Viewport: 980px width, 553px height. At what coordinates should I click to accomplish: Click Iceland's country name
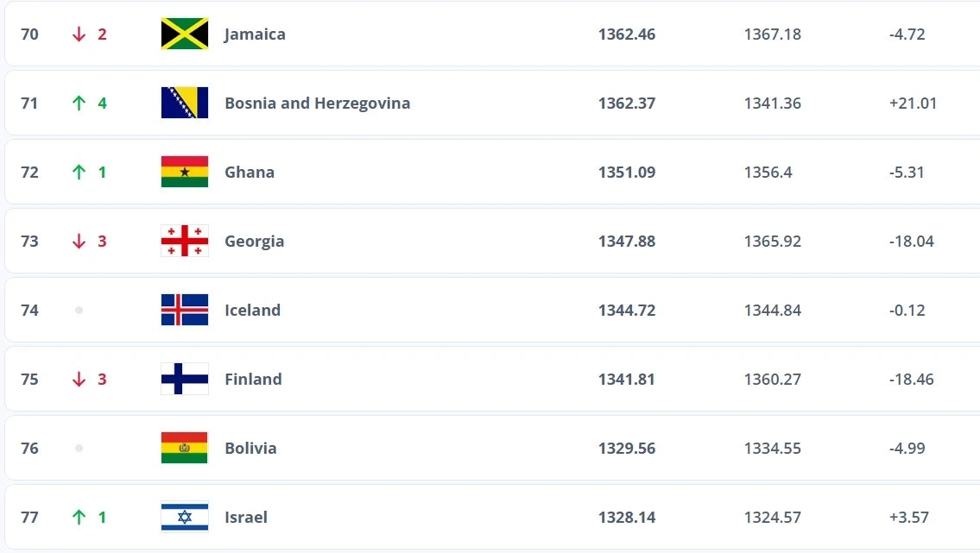pos(252,311)
